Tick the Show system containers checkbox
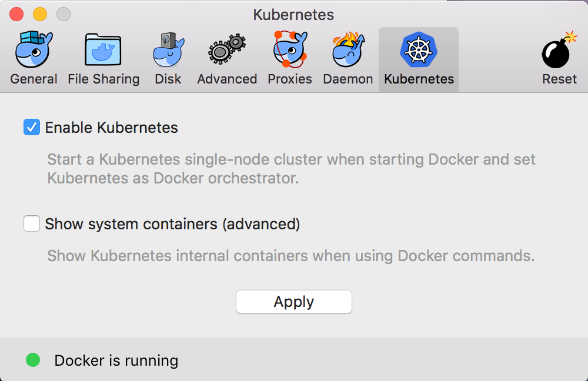The image size is (588, 381). tap(32, 224)
